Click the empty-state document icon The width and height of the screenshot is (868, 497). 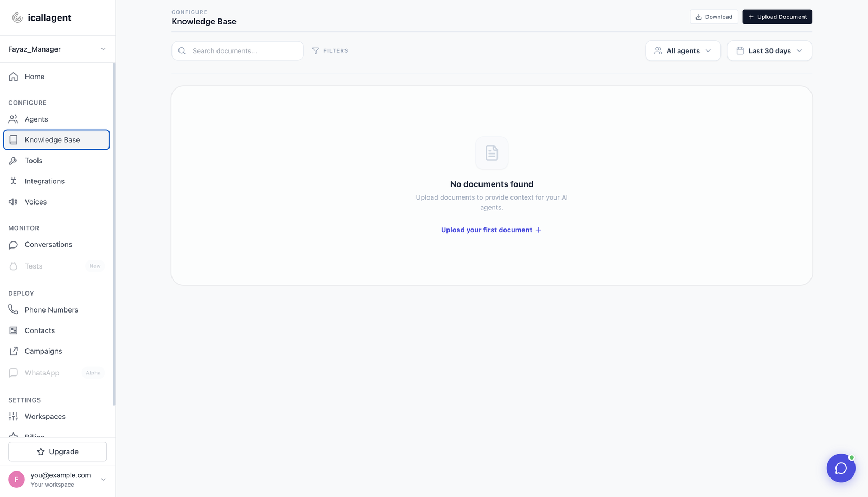(492, 153)
